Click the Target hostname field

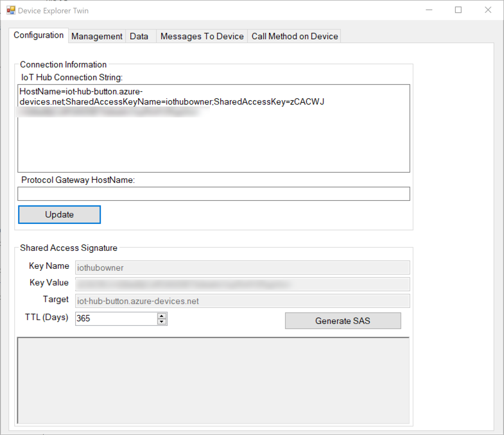(x=242, y=300)
